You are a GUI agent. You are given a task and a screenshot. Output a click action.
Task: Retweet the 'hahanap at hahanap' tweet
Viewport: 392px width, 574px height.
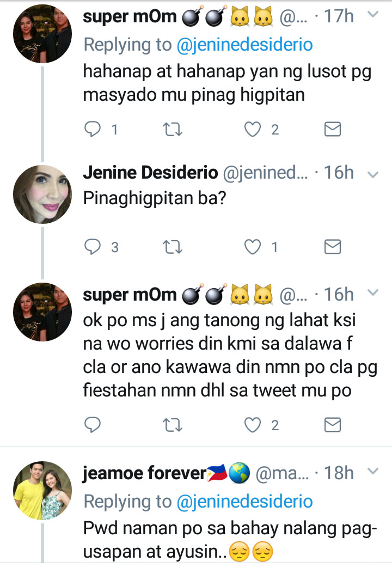173,129
